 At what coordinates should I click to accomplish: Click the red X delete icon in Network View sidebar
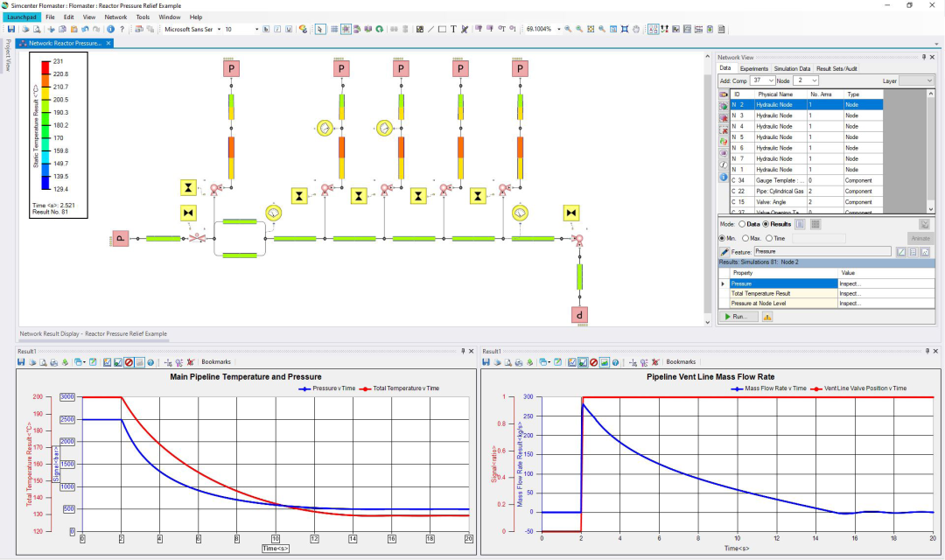tap(724, 130)
